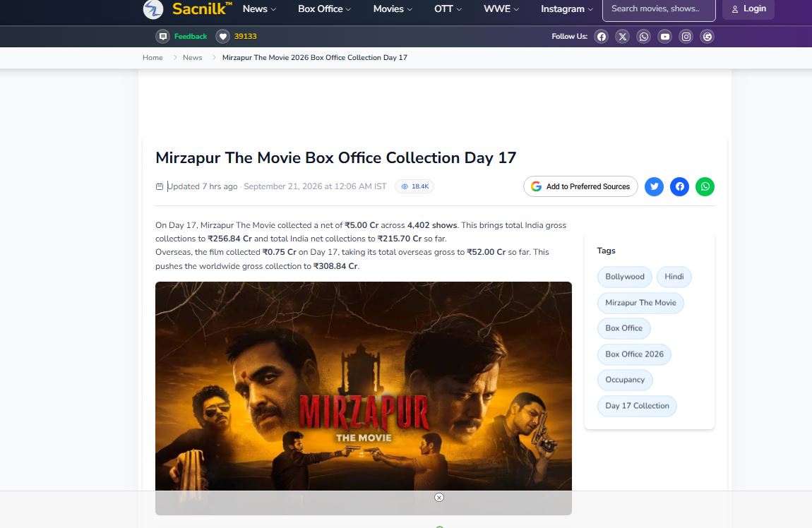This screenshot has width=812, height=528.
Task: Close the bottom ad banner
Action: coord(439,498)
